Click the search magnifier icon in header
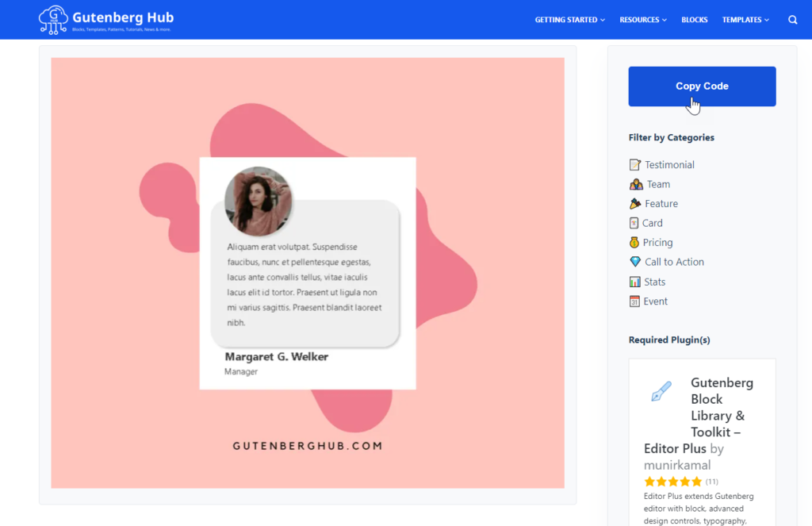Viewport: 812px width, 526px height. point(793,20)
